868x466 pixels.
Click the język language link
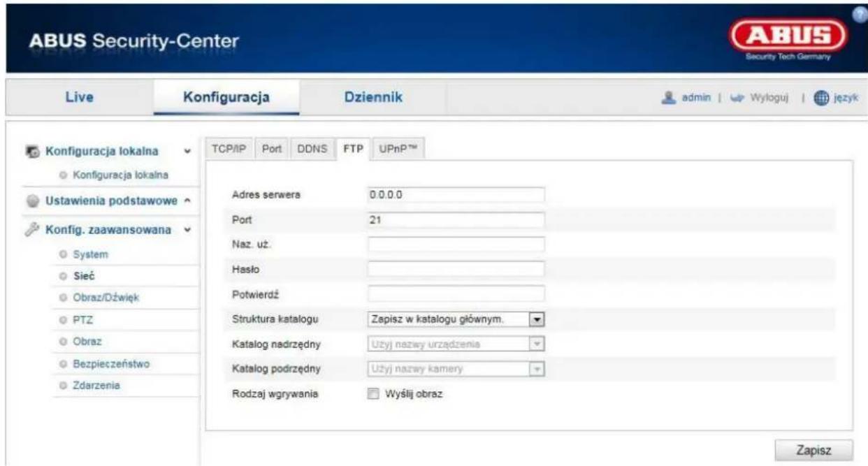(845, 96)
